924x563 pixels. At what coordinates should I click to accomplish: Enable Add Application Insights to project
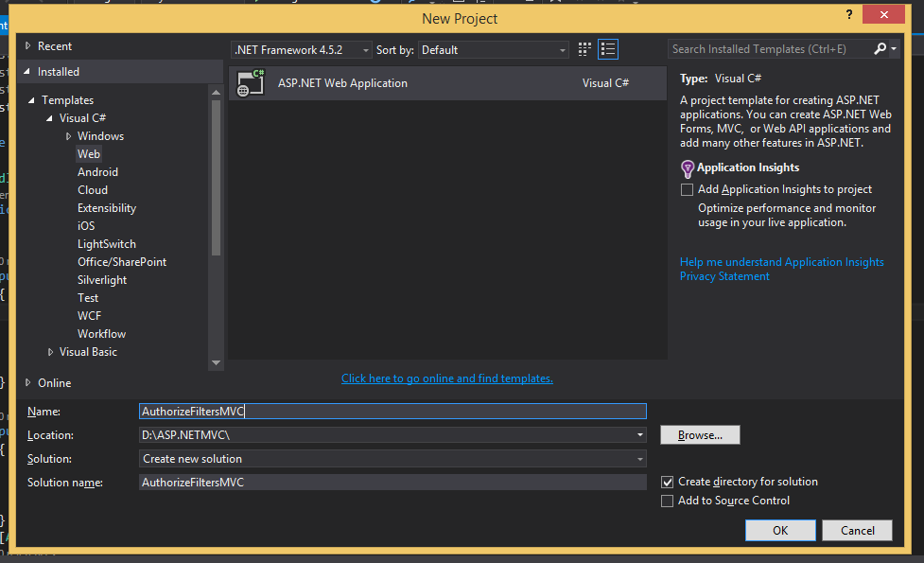[x=687, y=190]
